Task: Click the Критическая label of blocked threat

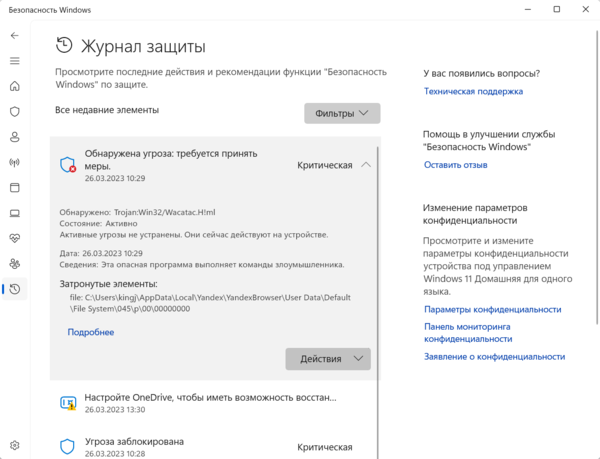Action: pos(324,447)
